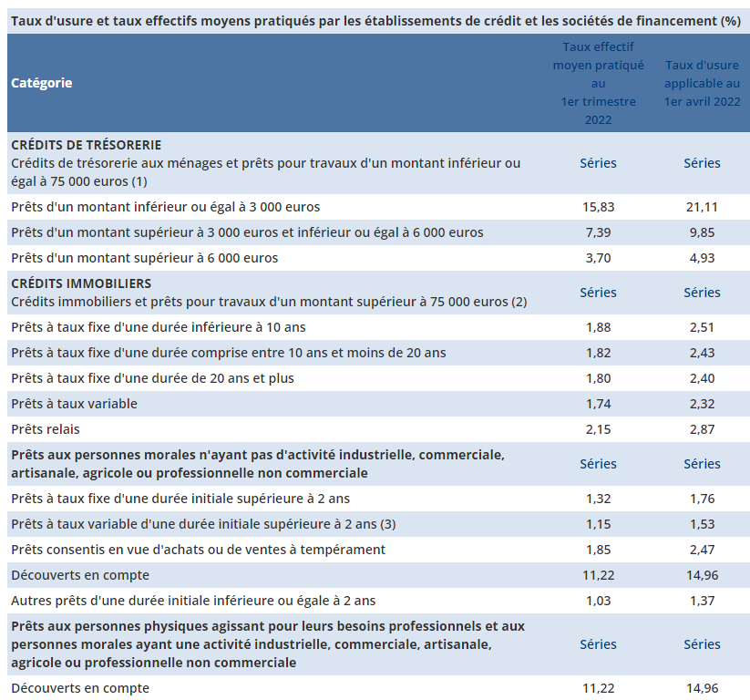Open the 'Taux d'usure applicable' header link

click(x=702, y=83)
